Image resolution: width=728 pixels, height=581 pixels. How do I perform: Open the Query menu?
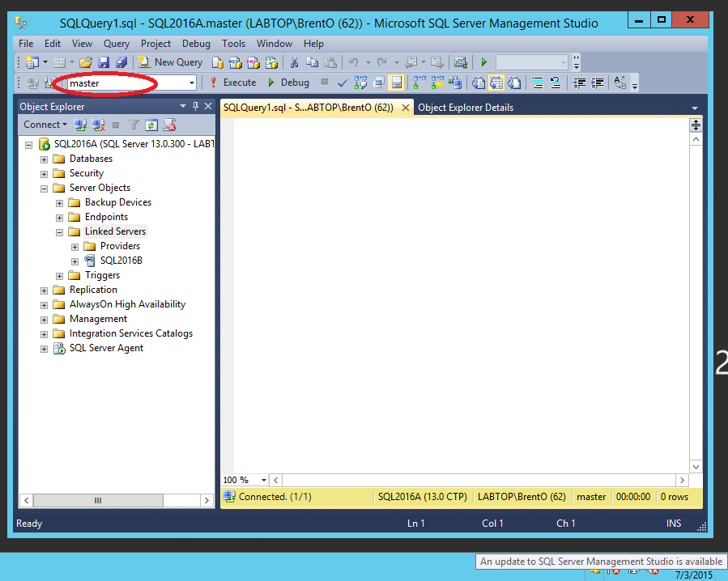[117, 44]
